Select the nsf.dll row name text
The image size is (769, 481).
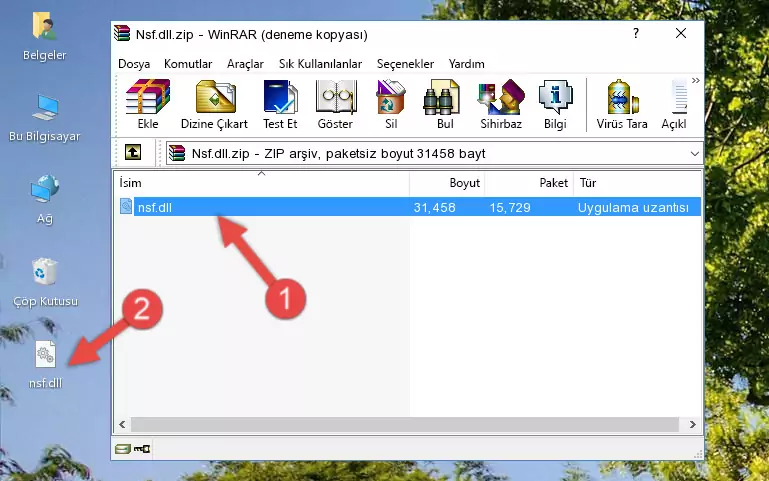[x=154, y=207]
